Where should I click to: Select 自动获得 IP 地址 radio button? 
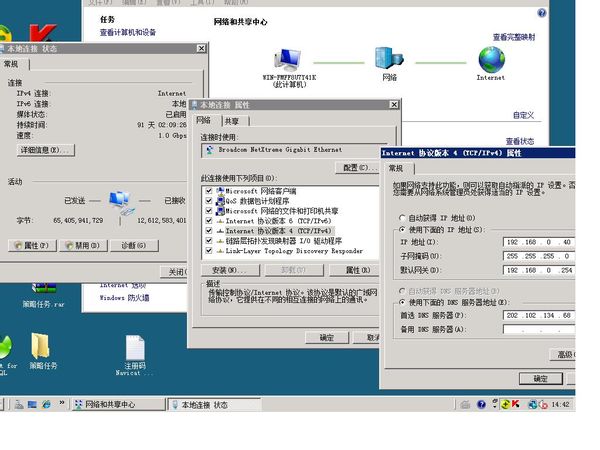point(402,218)
